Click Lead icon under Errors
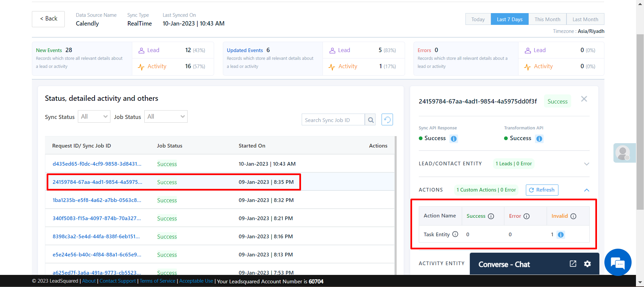This screenshot has height=287, width=644. 528,50
